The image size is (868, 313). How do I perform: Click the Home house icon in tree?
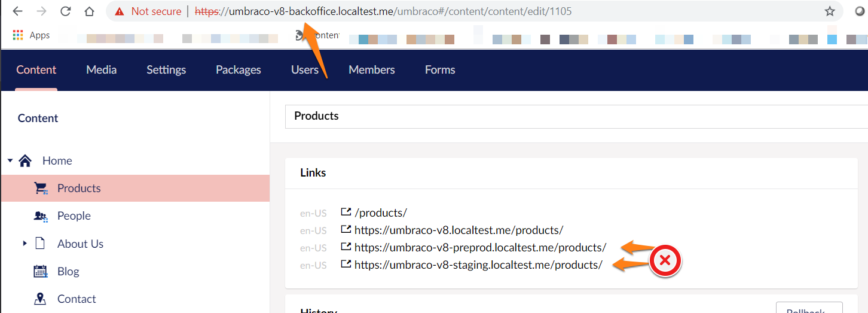click(x=25, y=161)
